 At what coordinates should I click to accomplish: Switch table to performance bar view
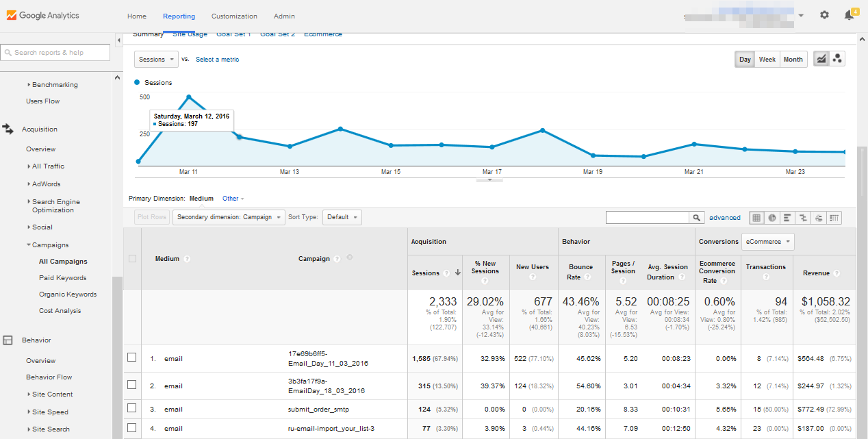(x=787, y=218)
